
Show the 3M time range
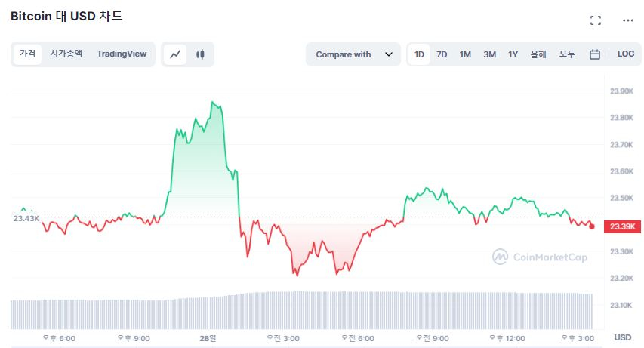pyautogui.click(x=489, y=54)
